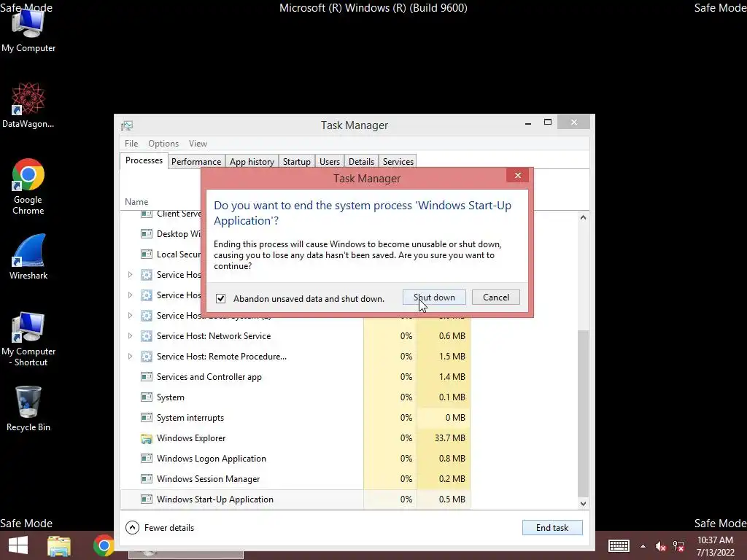Image resolution: width=747 pixels, height=560 pixels.
Task: Expand the second partially hidden Service Host row
Action: tap(130, 295)
